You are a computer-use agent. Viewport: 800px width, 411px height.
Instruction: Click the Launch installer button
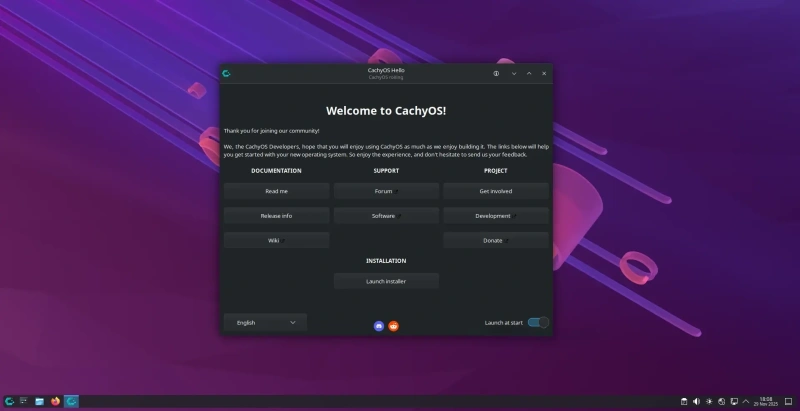click(386, 281)
